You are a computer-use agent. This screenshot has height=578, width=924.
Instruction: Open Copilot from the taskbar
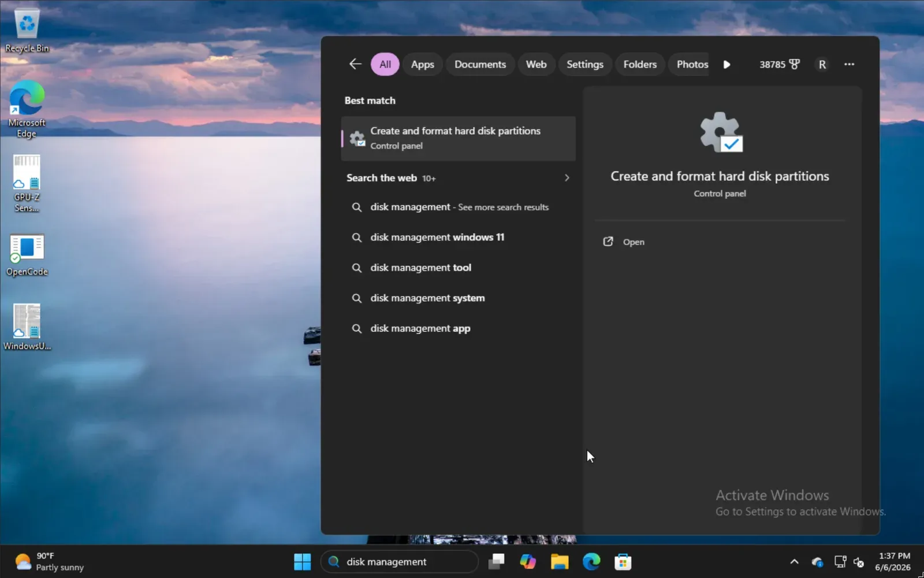click(x=528, y=561)
